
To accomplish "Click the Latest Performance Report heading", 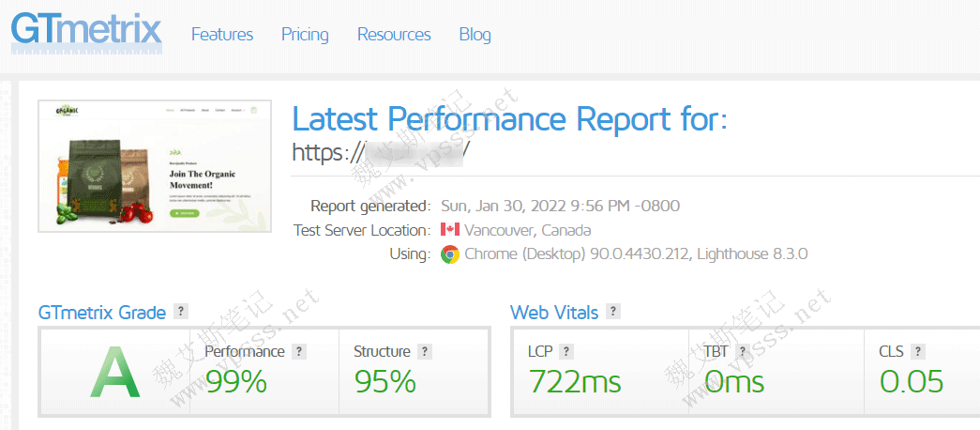I will [510, 119].
